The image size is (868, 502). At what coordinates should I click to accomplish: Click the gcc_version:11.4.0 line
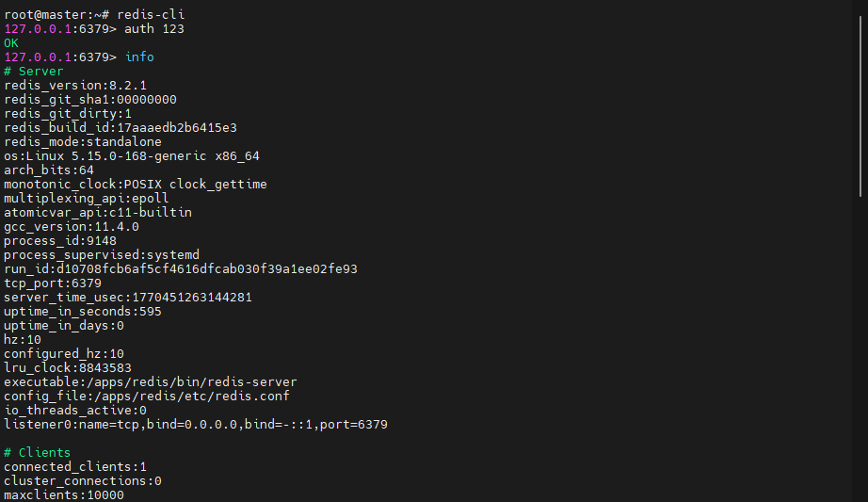[72, 226]
